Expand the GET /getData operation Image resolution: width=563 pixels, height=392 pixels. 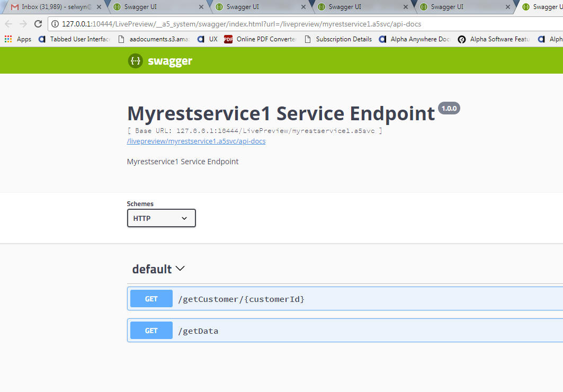tap(345, 330)
